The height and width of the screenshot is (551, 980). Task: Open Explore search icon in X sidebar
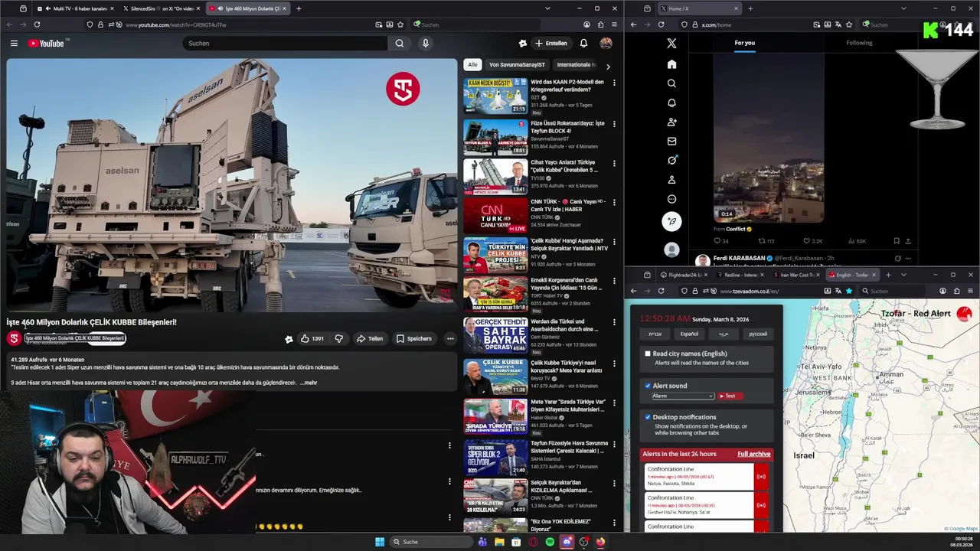(671, 83)
